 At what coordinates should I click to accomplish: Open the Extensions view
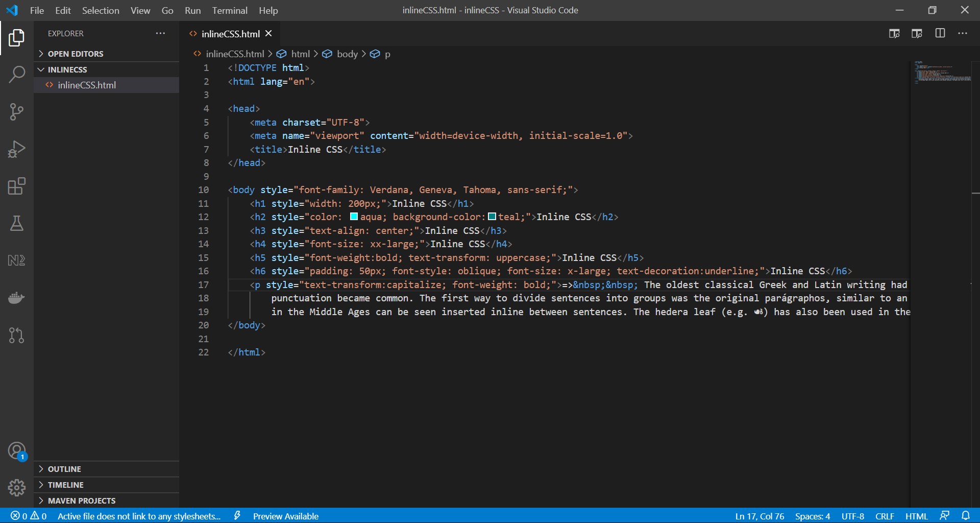point(17,186)
